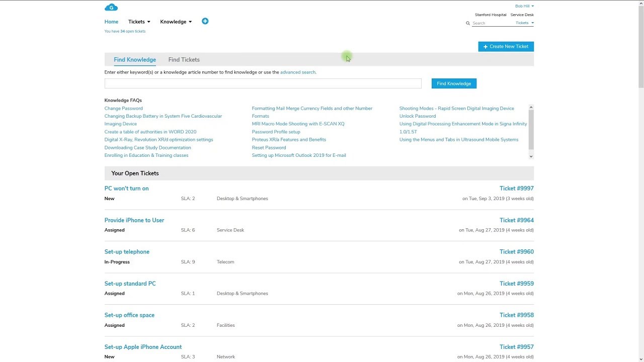The image size is (644, 362).
Task: Open the PC won't turn on ticket
Action: coord(126,189)
